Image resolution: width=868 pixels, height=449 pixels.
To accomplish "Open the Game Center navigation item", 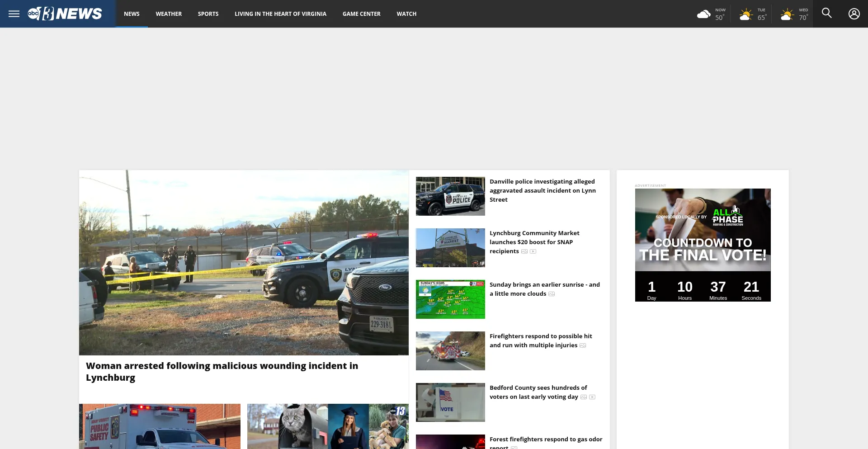I will pos(361,14).
